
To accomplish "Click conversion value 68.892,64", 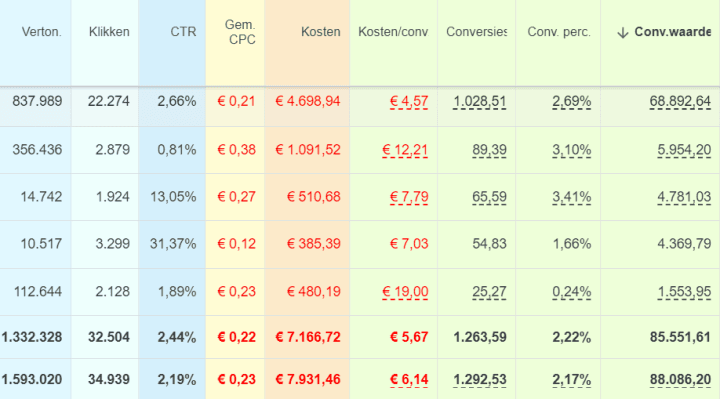I will [x=680, y=101].
